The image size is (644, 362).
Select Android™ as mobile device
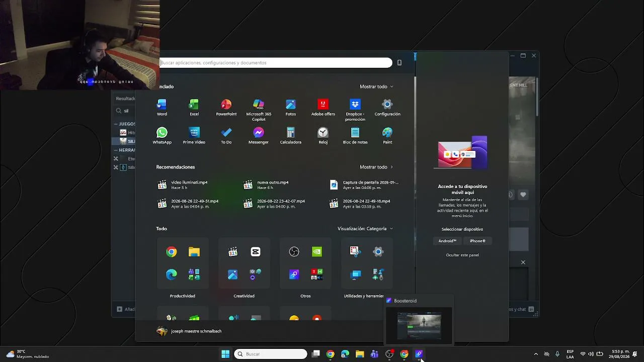[x=447, y=241]
